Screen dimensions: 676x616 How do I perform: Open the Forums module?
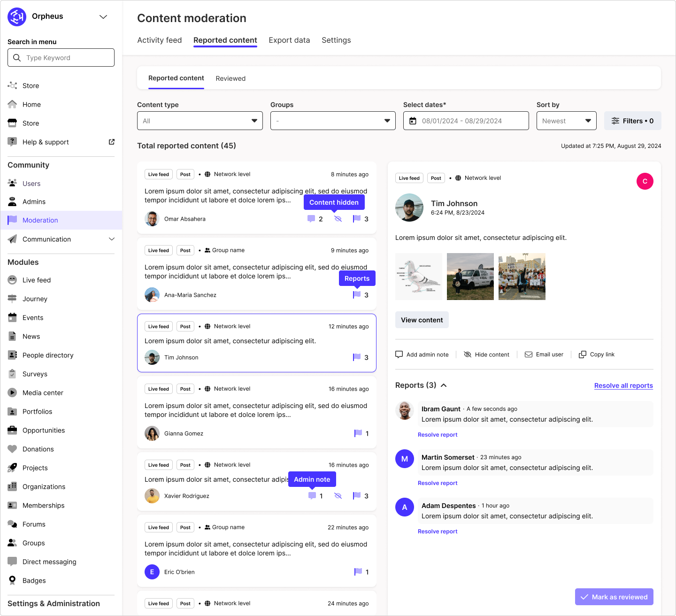point(34,524)
